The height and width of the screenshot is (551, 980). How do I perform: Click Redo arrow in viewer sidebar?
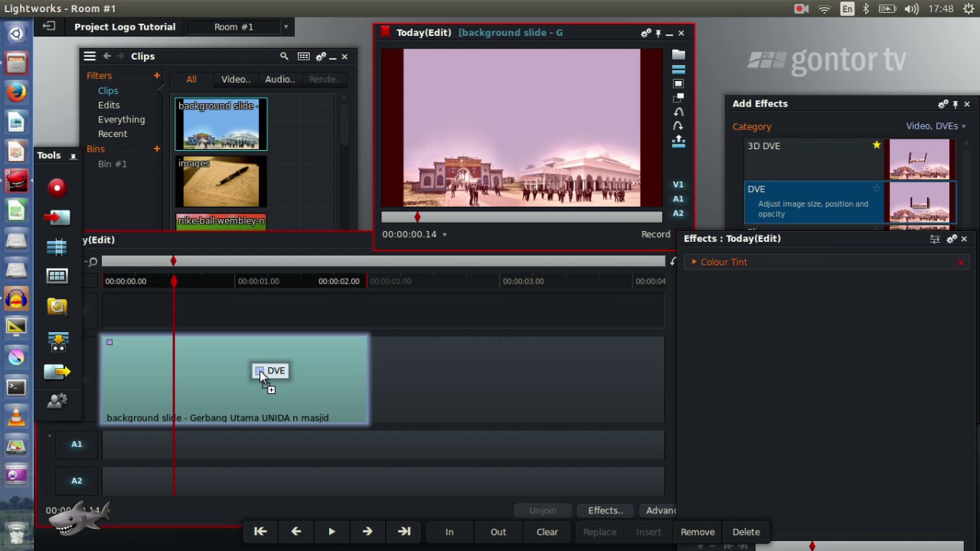point(678,126)
